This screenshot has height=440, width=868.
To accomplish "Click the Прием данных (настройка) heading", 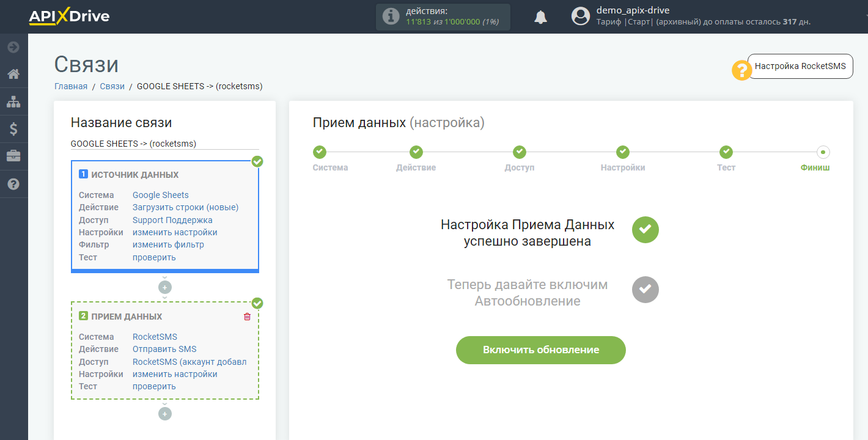I will (399, 122).
